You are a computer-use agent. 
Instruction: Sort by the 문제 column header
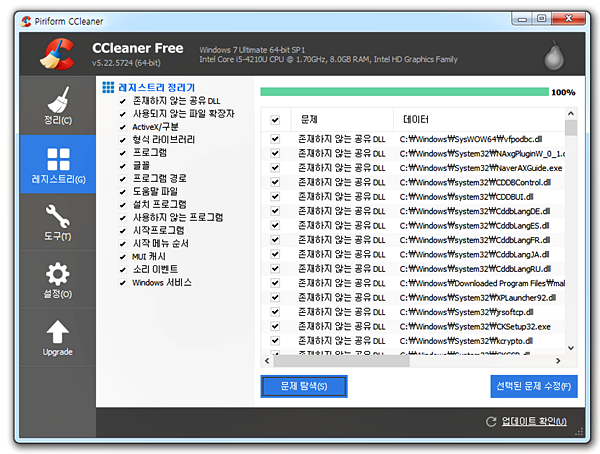tap(342, 120)
